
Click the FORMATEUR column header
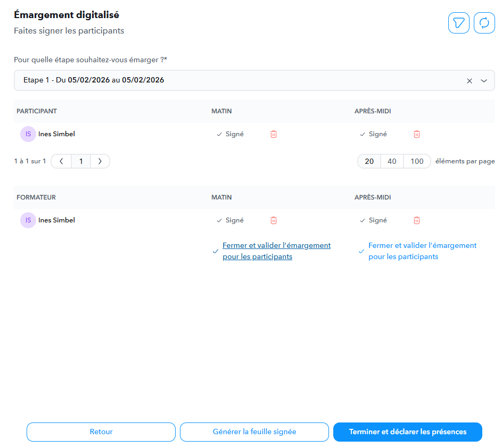(36, 197)
